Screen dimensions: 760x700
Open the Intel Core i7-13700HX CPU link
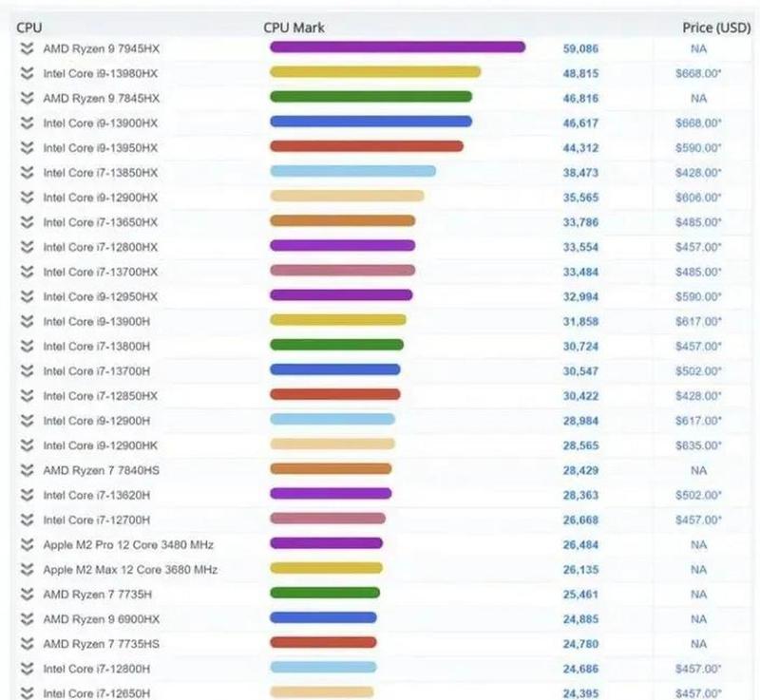pyautogui.click(x=101, y=272)
